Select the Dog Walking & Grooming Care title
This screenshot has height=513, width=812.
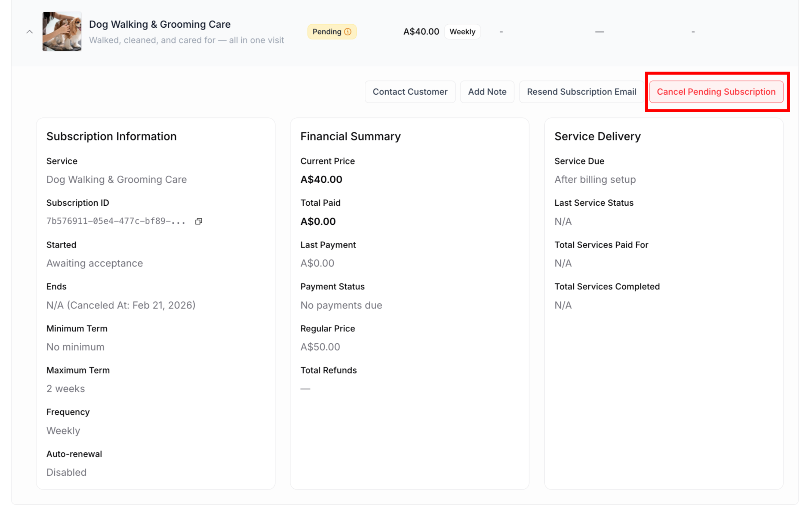click(160, 24)
